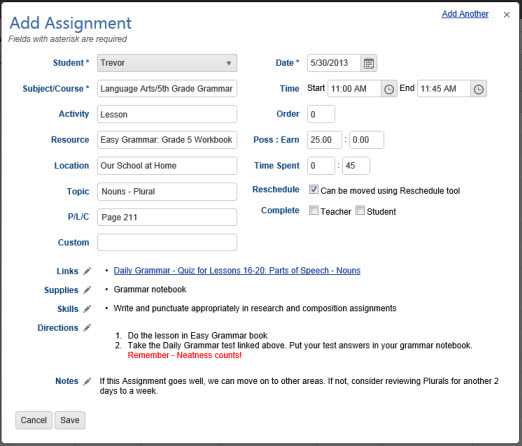This screenshot has width=522, height=446.
Task: Click the empty Custom input field
Action: coord(167,242)
